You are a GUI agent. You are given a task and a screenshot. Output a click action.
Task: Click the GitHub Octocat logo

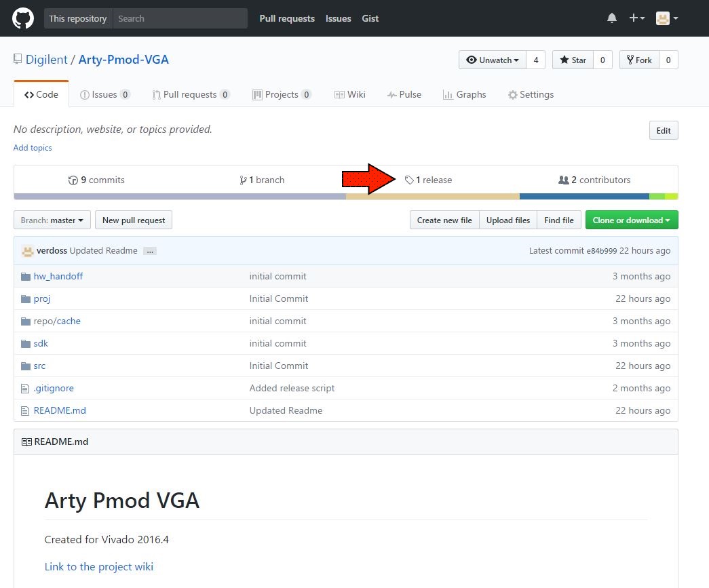pos(22,18)
